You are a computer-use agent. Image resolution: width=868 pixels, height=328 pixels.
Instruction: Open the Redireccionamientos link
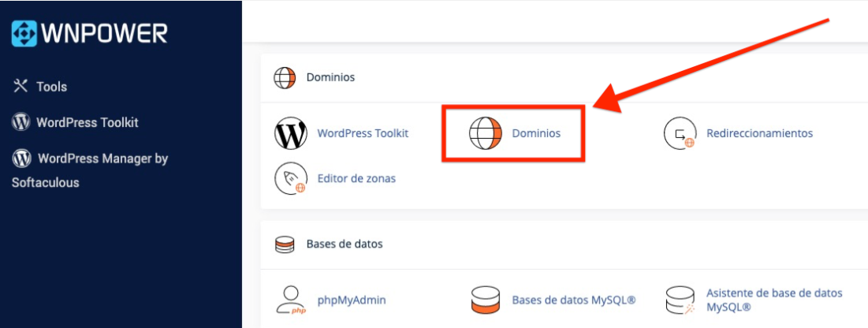pyautogui.click(x=759, y=133)
